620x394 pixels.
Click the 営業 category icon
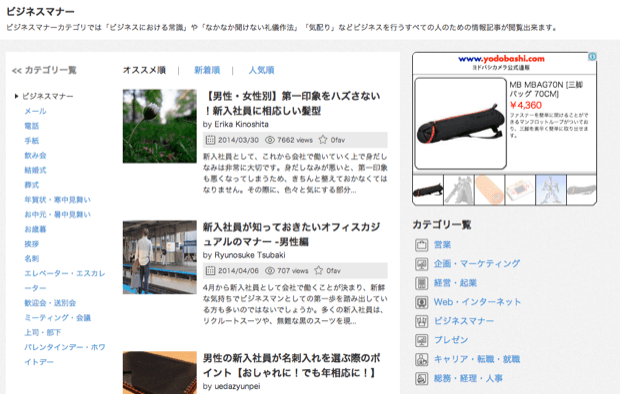click(422, 245)
